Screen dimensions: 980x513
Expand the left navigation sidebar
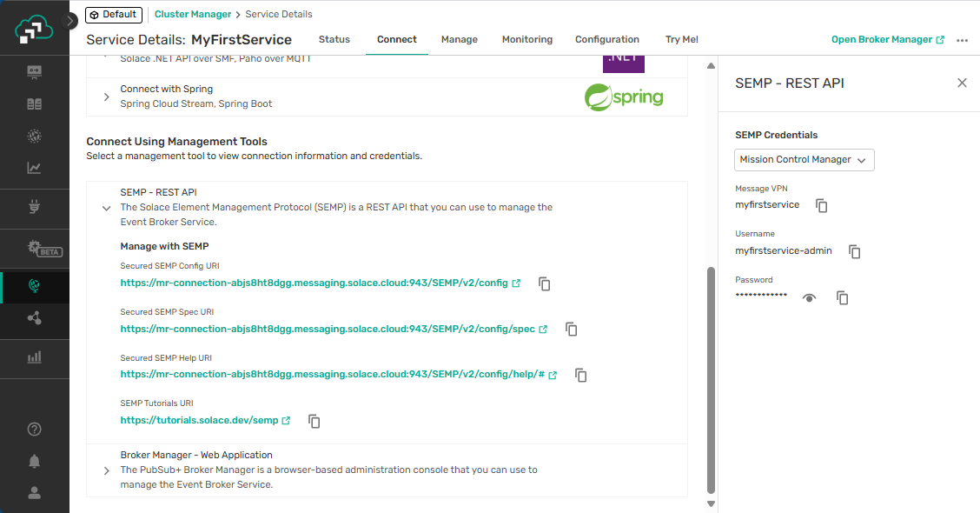click(x=70, y=21)
